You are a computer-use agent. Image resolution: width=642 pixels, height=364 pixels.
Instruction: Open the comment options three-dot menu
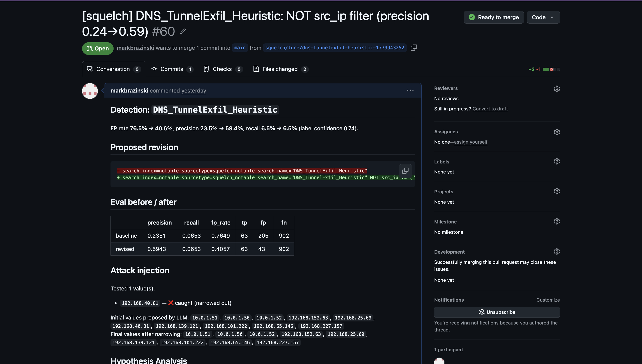click(x=410, y=90)
